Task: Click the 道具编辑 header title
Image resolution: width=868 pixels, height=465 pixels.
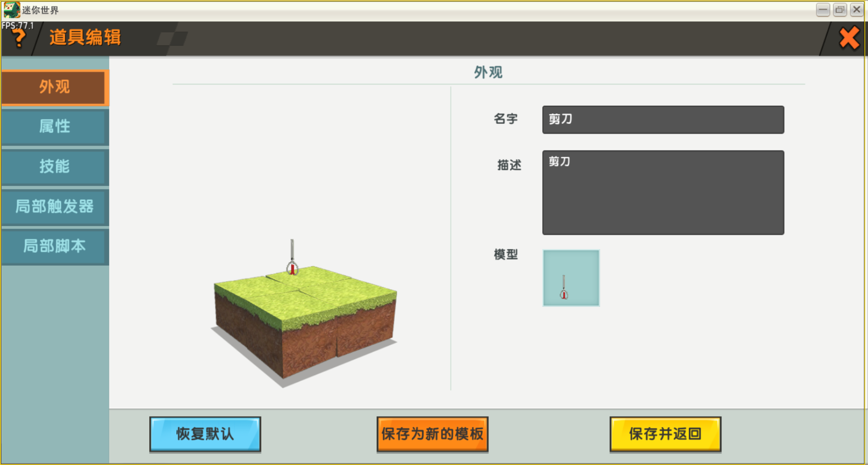Action: tap(85, 38)
